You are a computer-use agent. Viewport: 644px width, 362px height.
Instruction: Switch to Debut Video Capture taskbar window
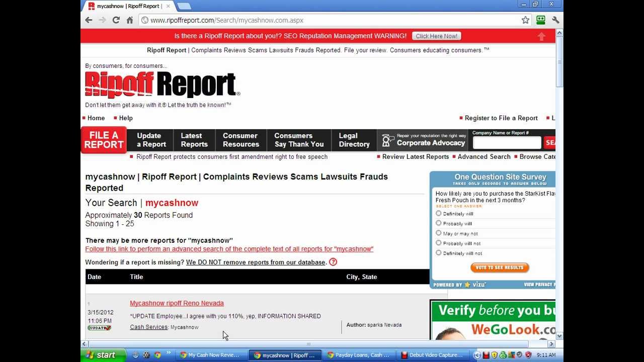[x=432, y=355]
